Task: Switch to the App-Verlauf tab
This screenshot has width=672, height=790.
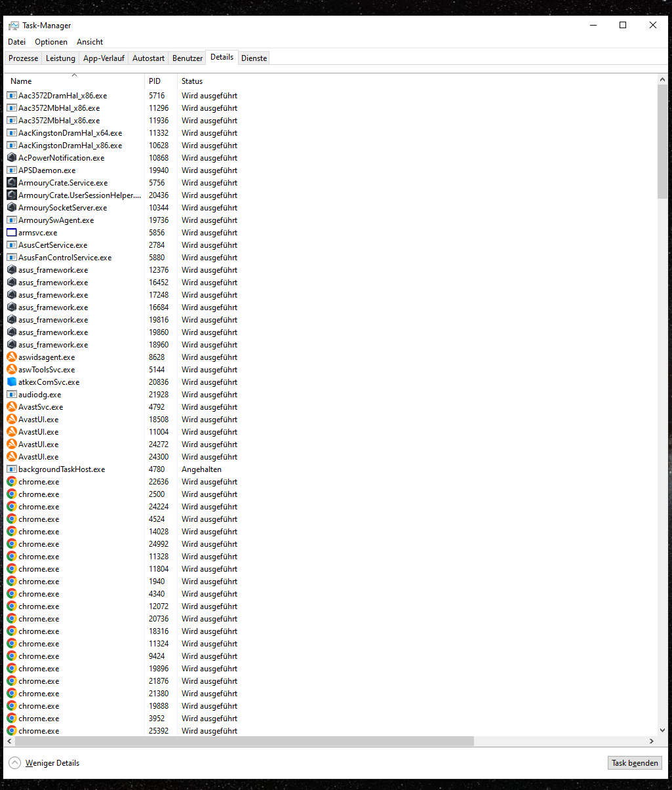Action: 104,58
